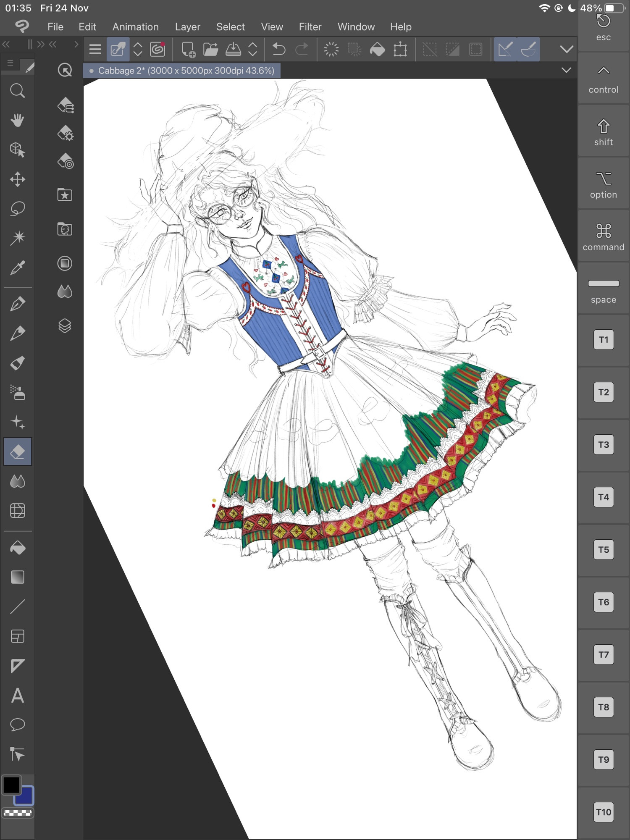
Task: Toggle the shift modifier key
Action: [604, 131]
